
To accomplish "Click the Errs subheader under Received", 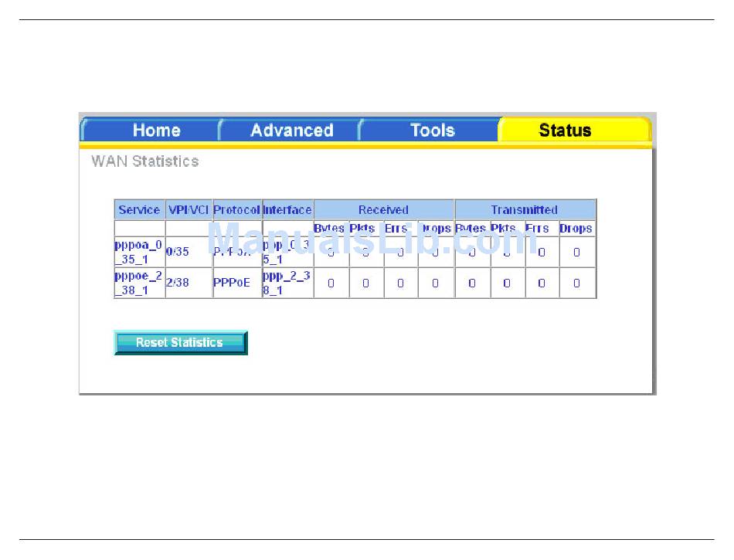I will point(396,229).
